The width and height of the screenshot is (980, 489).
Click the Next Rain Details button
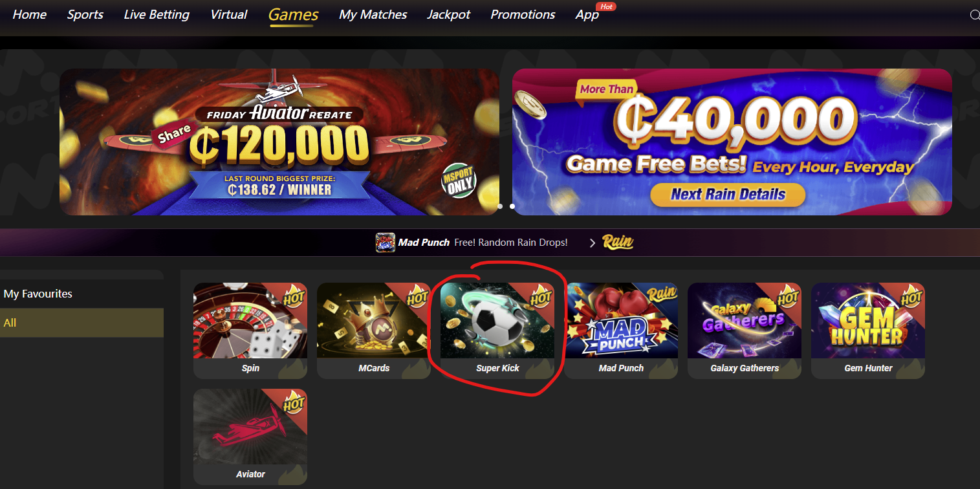click(728, 194)
